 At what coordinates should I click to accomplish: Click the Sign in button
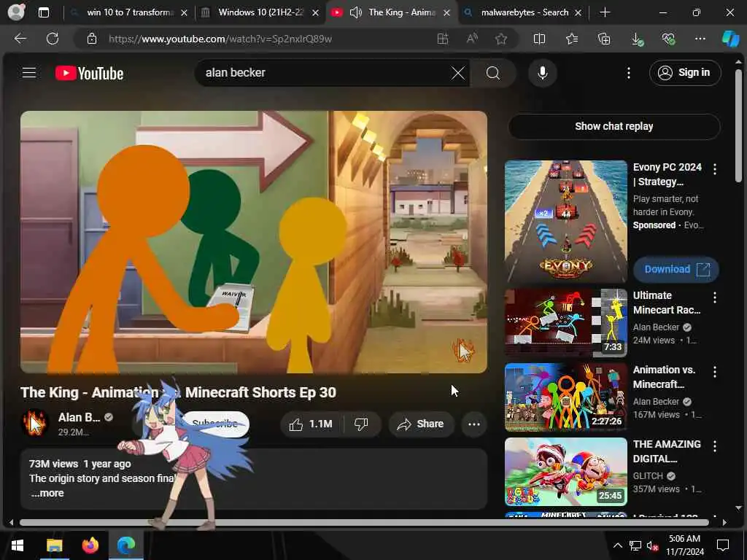pyautogui.click(x=684, y=73)
